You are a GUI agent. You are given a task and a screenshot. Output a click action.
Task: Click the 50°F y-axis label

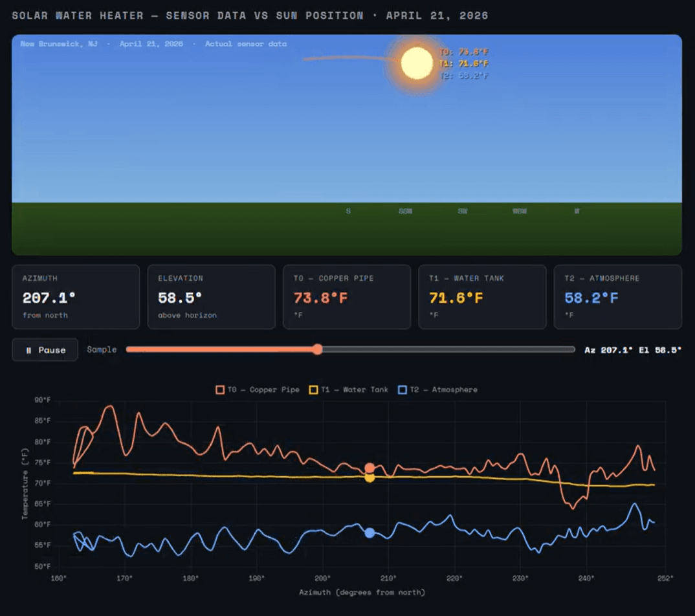[43, 566]
